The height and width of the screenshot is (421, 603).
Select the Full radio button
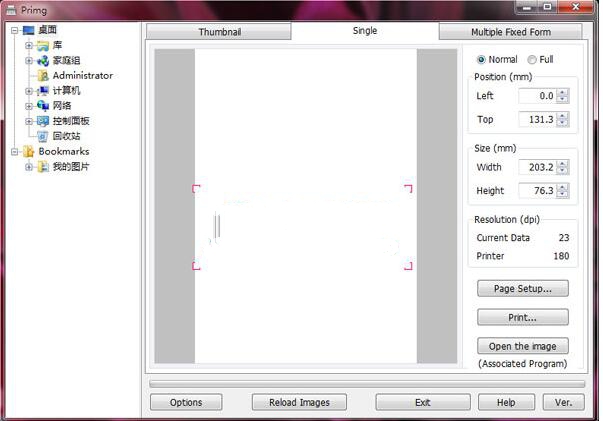tap(532, 60)
